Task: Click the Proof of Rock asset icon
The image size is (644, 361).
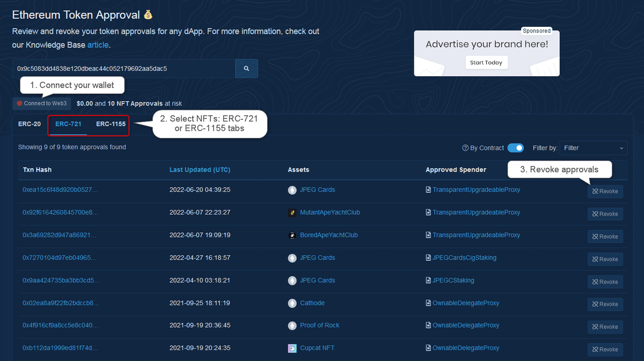Action: point(292,326)
